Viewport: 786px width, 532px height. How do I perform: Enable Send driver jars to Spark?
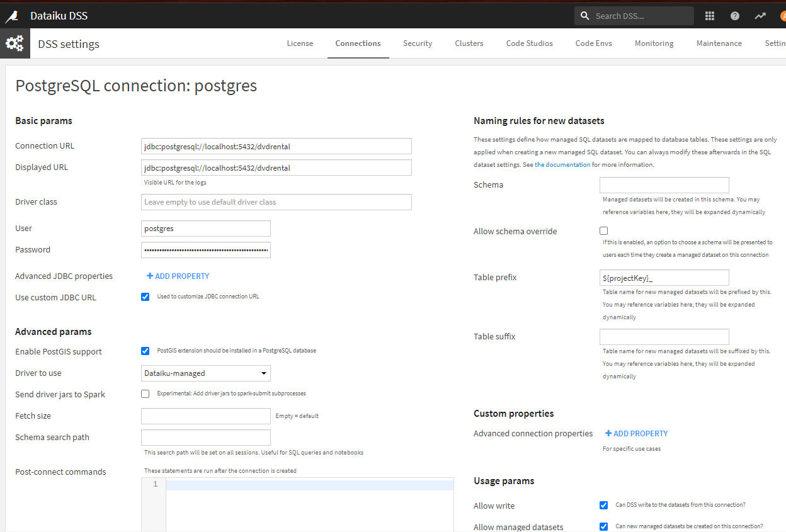point(145,393)
